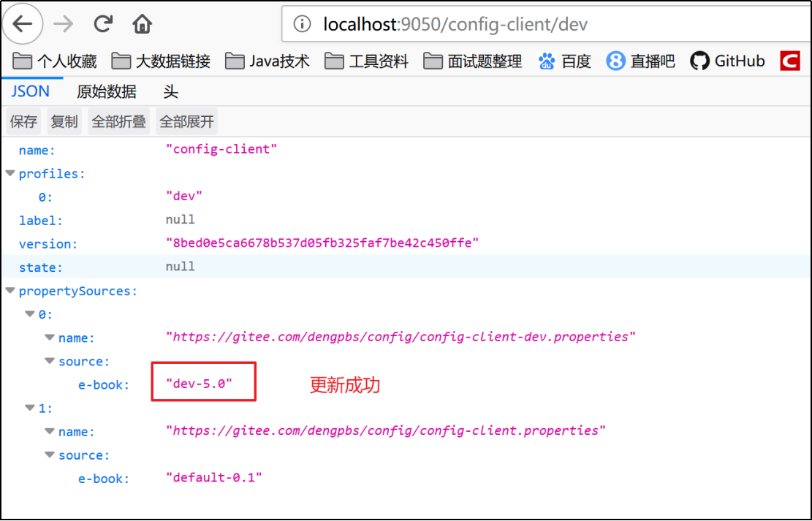This screenshot has height=521, width=812.
Task: Click the browser forward arrow button
Action: pos(63,24)
